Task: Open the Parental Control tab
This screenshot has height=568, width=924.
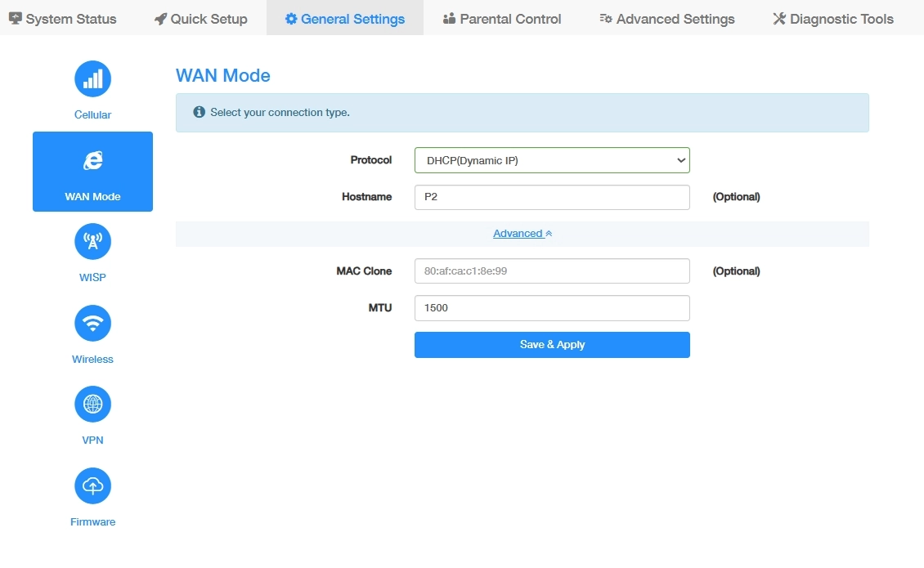Action: coord(501,19)
